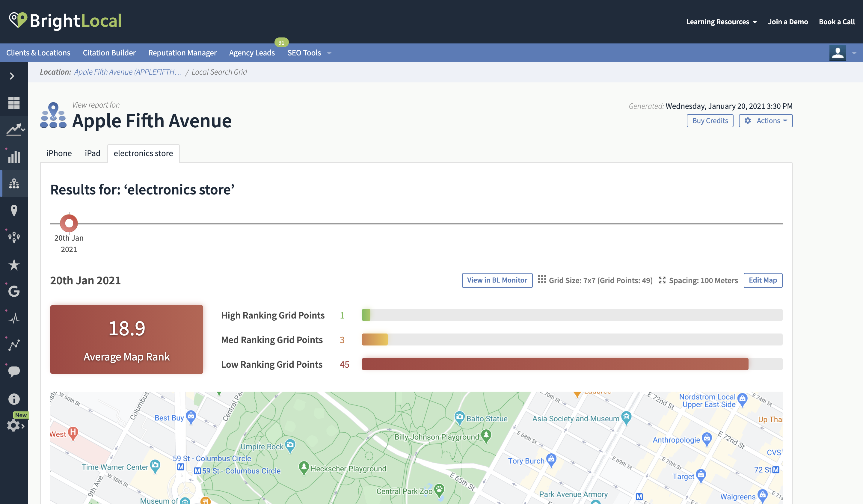Click the Med Ranking Grid Points orange bar

point(375,340)
